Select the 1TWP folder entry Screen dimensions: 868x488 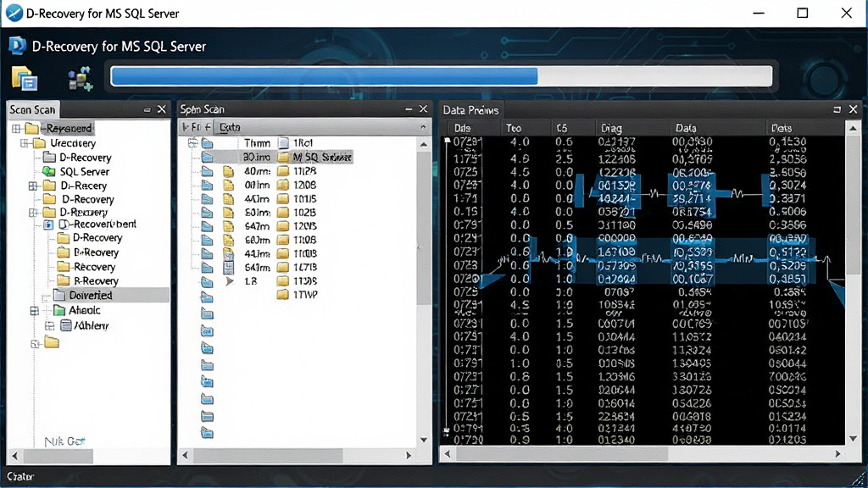pos(305,295)
